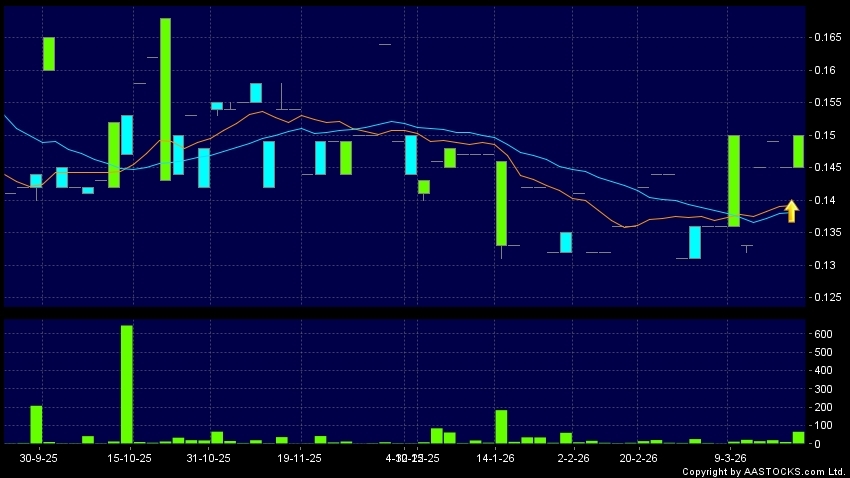Click the yellow up arrow marker

click(791, 211)
